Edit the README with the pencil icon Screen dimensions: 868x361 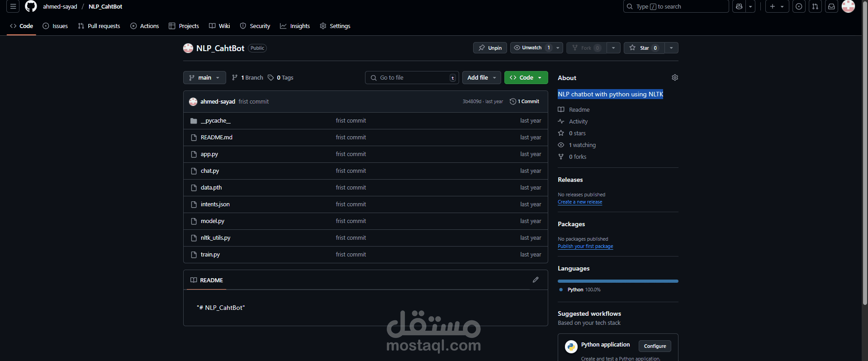click(x=536, y=280)
